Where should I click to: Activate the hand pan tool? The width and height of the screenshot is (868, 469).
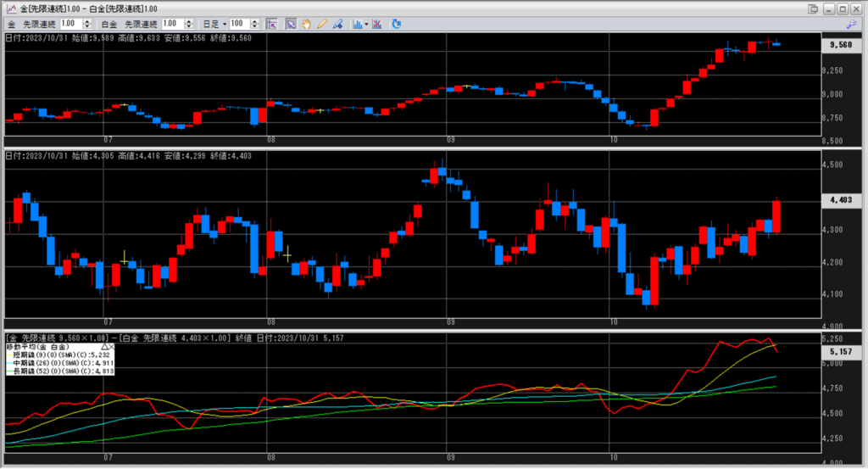coord(306,24)
